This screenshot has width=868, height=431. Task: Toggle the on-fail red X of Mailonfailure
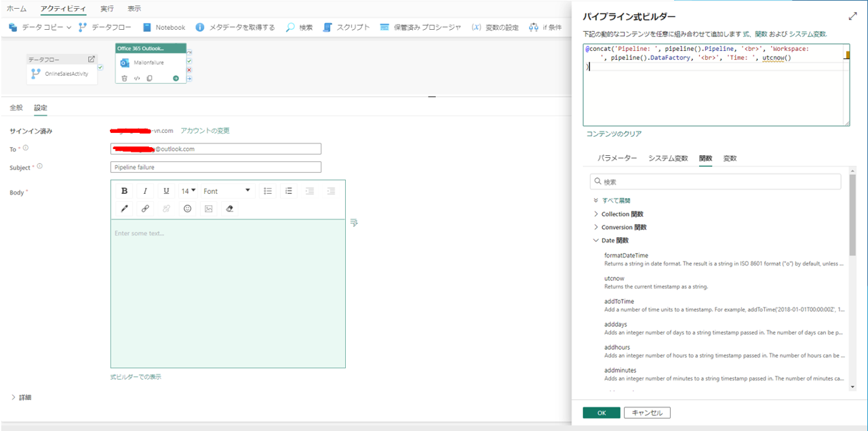click(189, 70)
